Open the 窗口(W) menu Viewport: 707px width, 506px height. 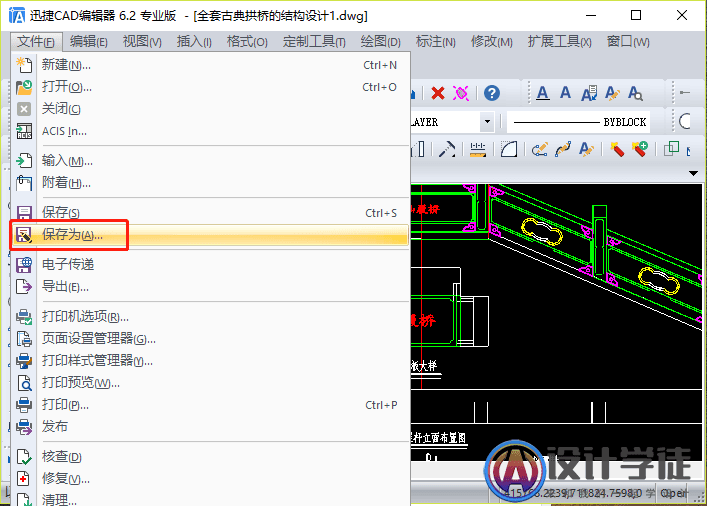point(628,42)
